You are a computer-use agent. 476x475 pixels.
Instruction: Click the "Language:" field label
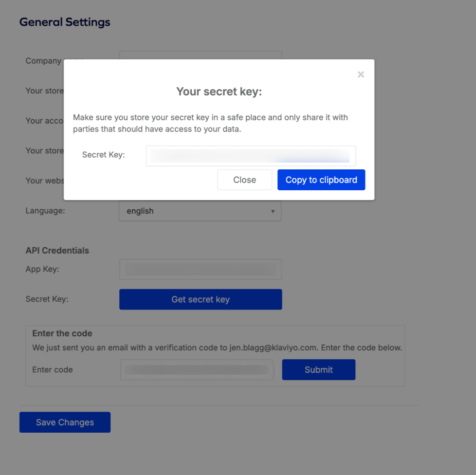[45, 211]
